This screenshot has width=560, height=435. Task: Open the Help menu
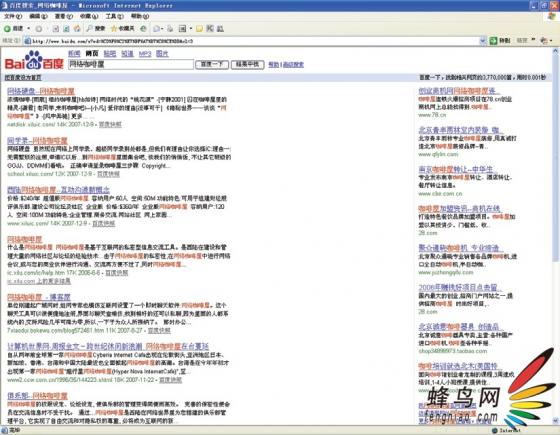(x=140, y=16)
